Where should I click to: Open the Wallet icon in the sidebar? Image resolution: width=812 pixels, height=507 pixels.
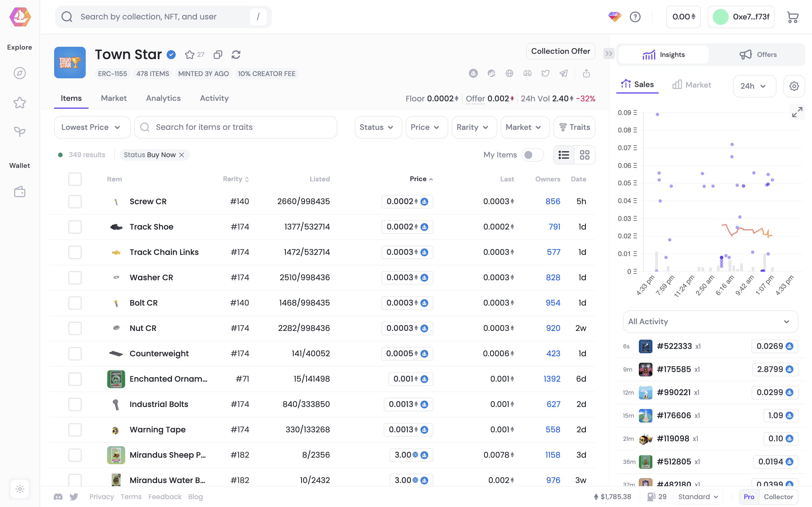20,192
